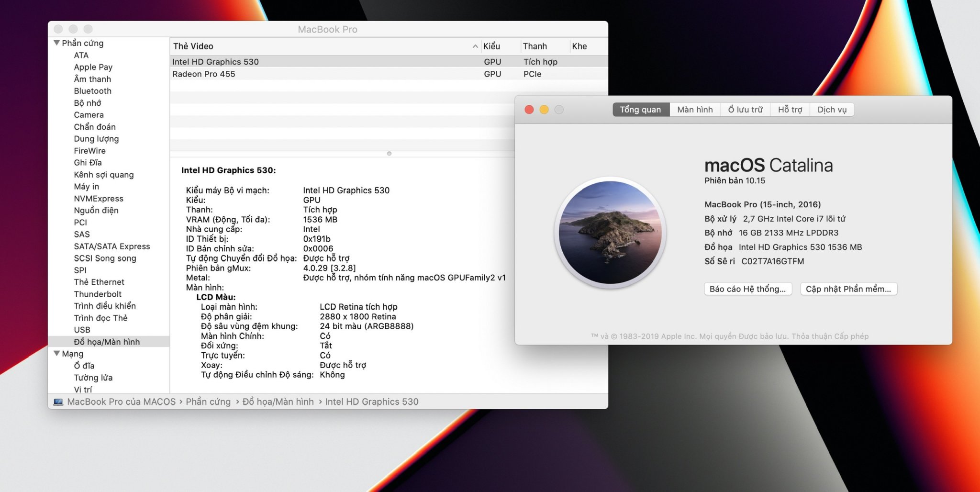Open Ghi Đĩa sidebar entry
The width and height of the screenshot is (980, 492).
[x=88, y=163]
